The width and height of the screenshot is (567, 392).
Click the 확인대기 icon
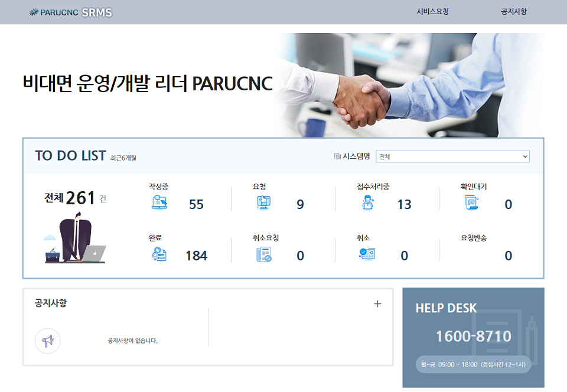pyautogui.click(x=471, y=202)
